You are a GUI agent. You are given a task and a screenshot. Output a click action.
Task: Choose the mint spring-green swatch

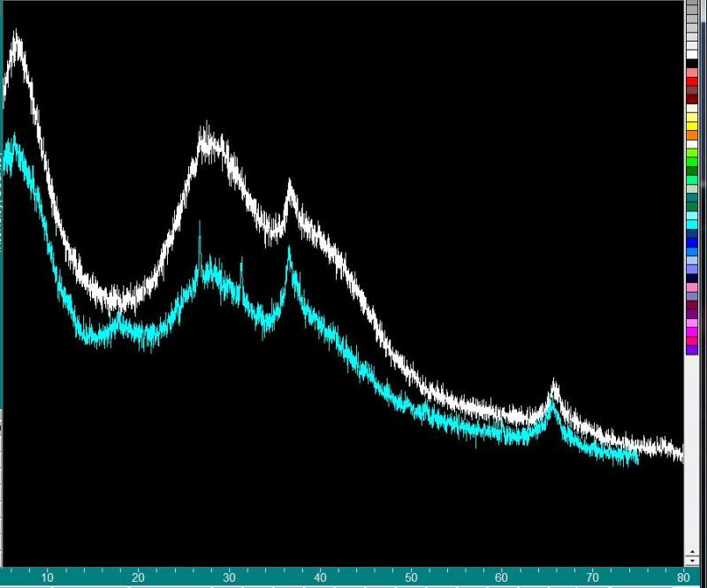click(x=692, y=179)
